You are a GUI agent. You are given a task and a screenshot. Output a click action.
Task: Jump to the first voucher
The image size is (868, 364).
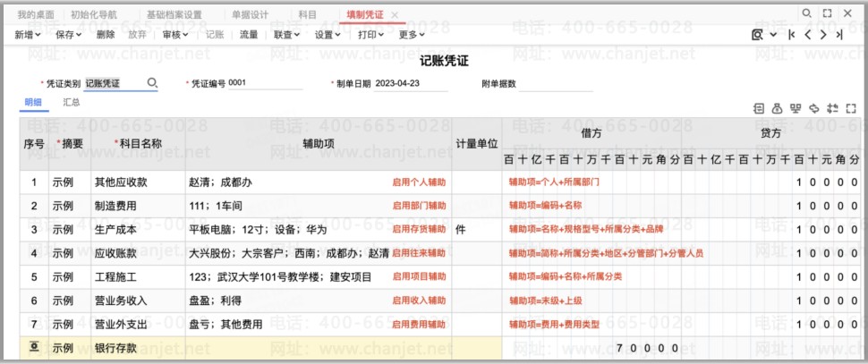792,35
